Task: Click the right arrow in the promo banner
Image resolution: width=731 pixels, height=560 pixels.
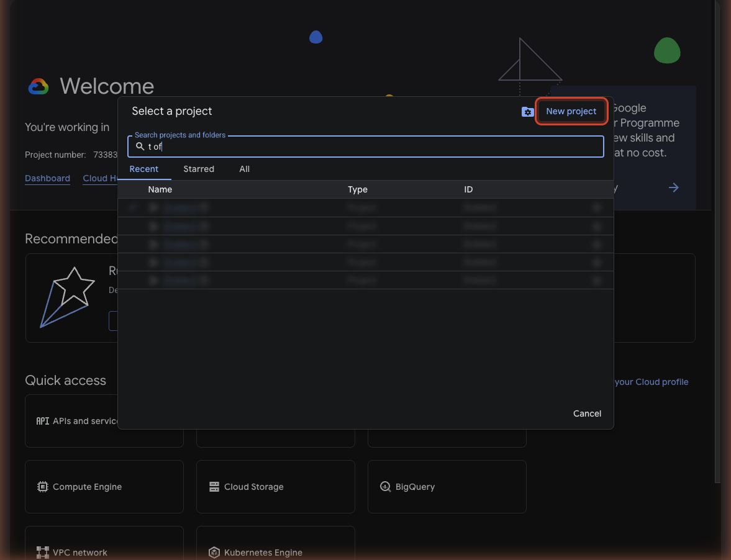Action: click(x=674, y=187)
